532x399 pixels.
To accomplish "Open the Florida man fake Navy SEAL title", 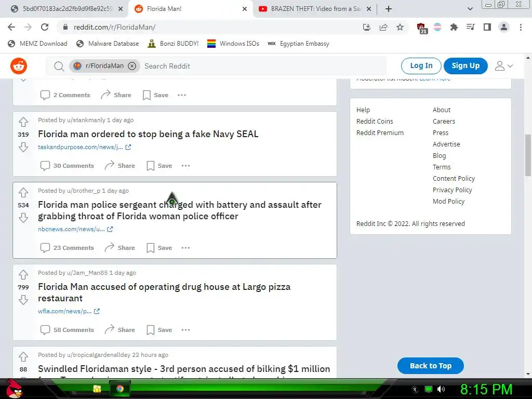I will 148,134.
